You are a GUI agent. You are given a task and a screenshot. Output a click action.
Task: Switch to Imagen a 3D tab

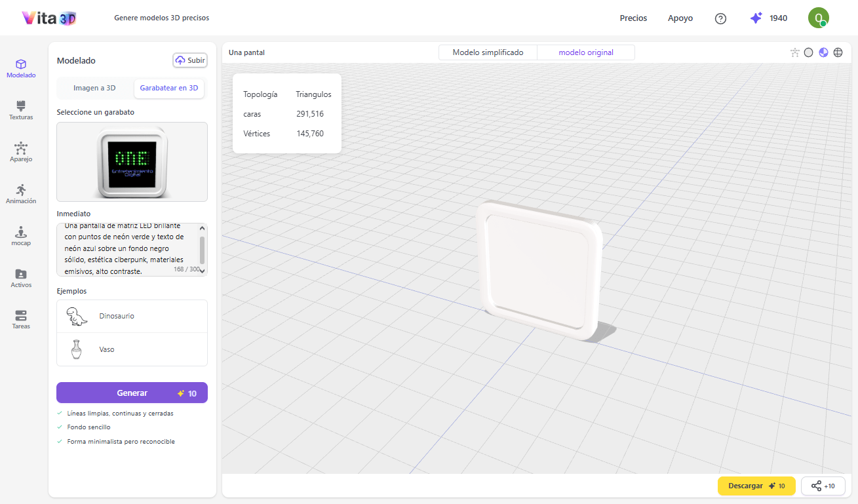click(94, 88)
